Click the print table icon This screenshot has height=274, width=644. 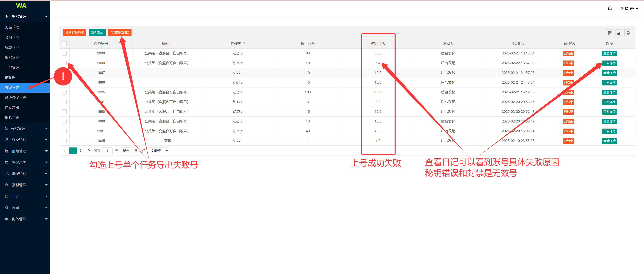tap(628, 33)
